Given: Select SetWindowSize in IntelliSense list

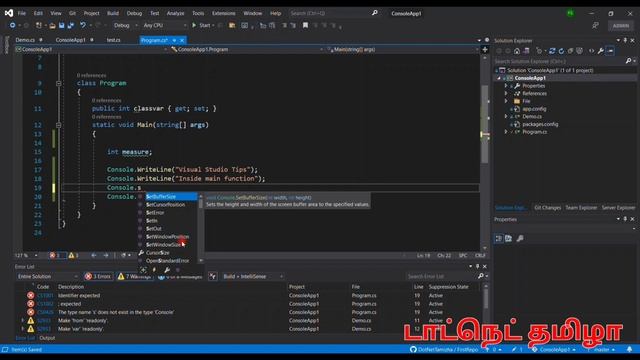Looking at the screenshot, I should [167, 244].
